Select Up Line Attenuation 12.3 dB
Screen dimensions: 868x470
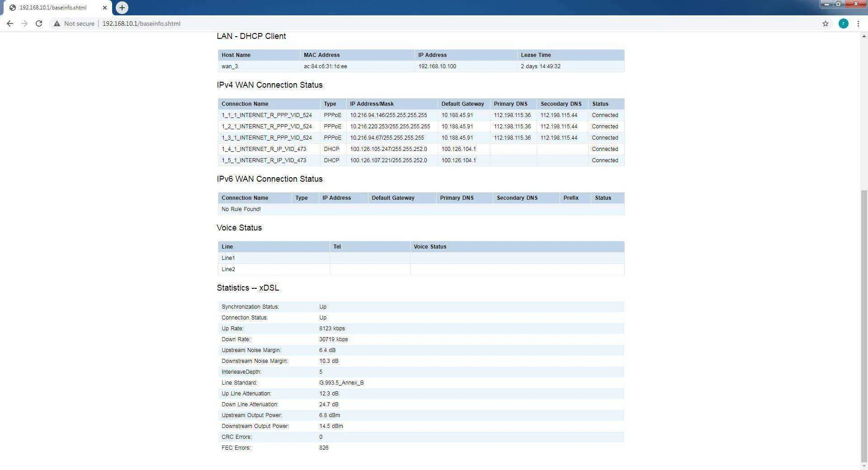[x=329, y=394]
